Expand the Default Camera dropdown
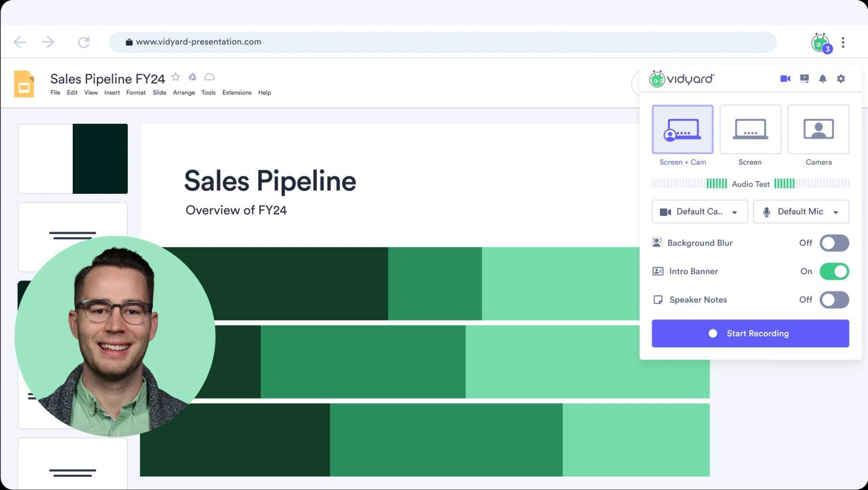This screenshot has width=868, height=490. click(x=699, y=212)
